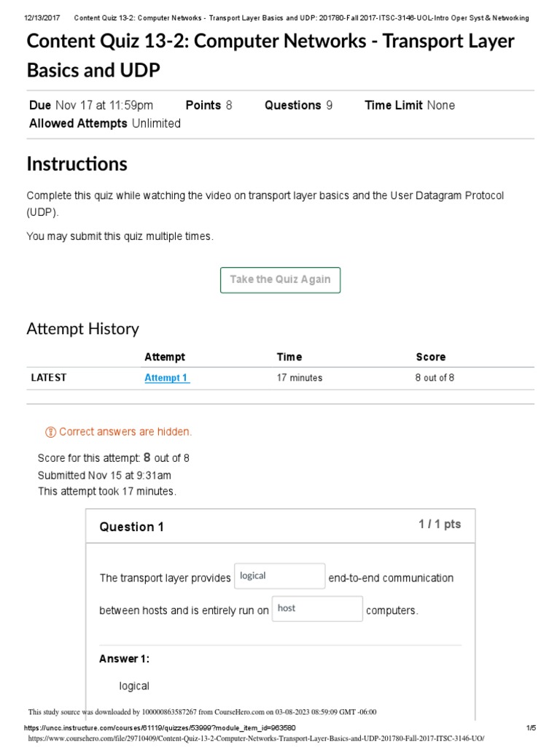The height and width of the screenshot is (747, 560).
Task: Click the Attempt History heading
Action: pyautogui.click(x=82, y=329)
